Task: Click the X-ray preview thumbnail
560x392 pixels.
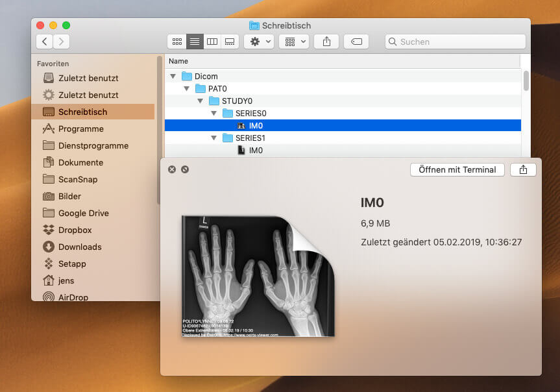Action: pos(258,276)
